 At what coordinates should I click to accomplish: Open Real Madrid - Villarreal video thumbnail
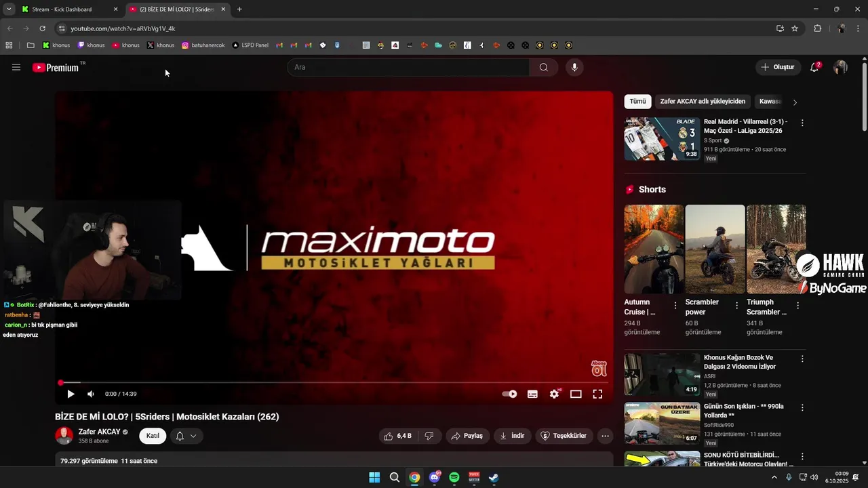click(662, 139)
